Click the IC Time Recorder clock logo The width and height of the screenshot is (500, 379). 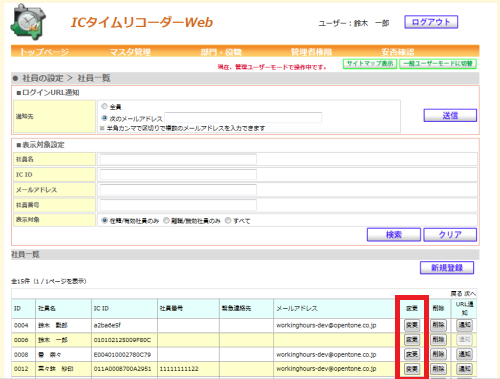[x=28, y=22]
